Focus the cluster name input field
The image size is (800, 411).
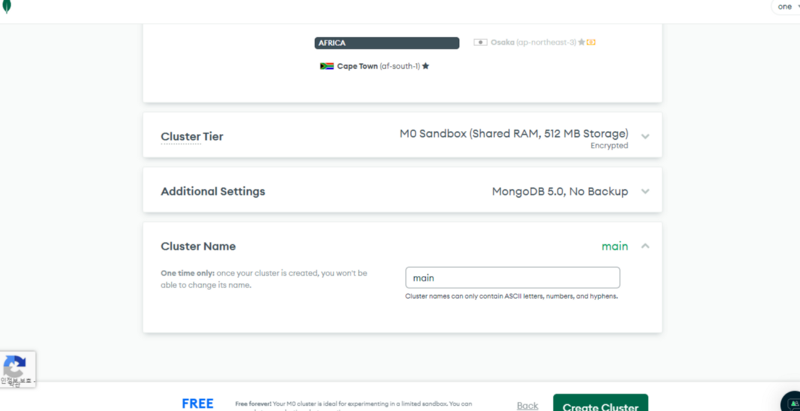tap(513, 278)
